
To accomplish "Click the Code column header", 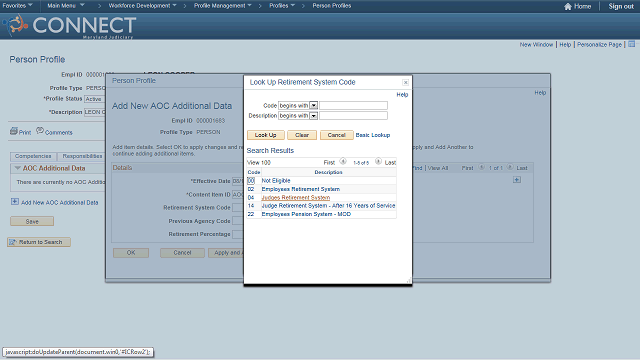I will click(254, 172).
